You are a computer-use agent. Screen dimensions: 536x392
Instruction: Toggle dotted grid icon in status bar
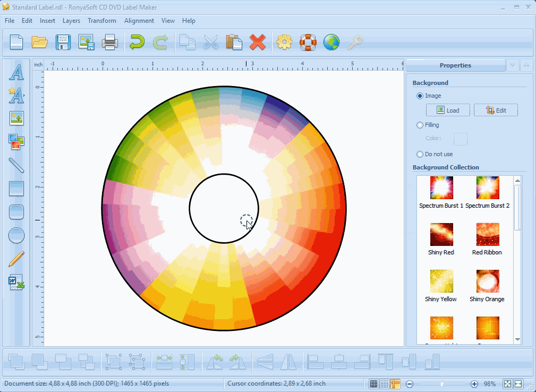pyautogui.click(x=384, y=384)
